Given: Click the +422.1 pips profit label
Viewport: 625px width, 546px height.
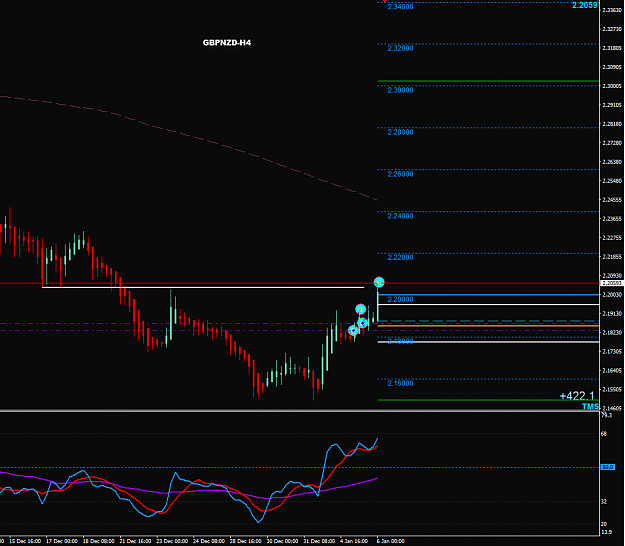Looking at the screenshot, I should click(x=577, y=396).
